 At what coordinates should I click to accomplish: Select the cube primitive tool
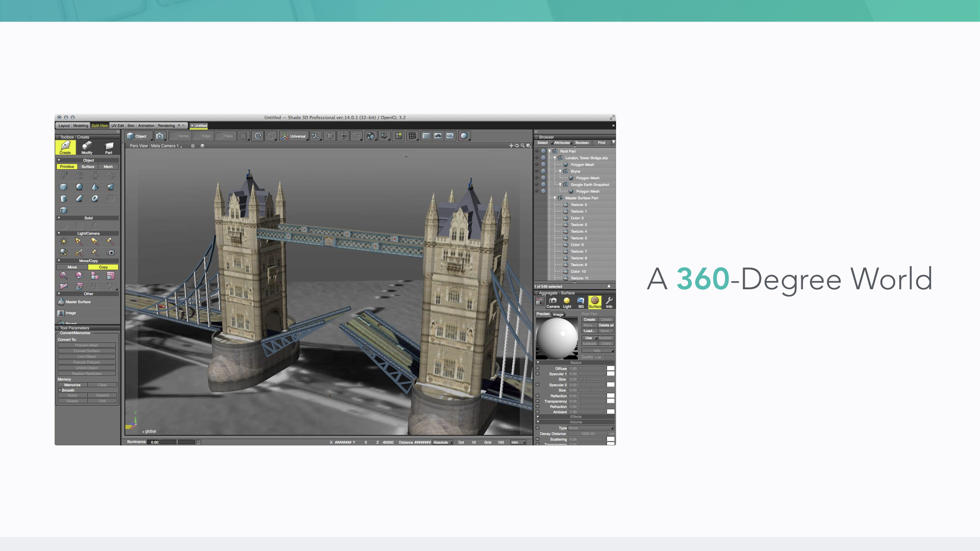tap(63, 187)
